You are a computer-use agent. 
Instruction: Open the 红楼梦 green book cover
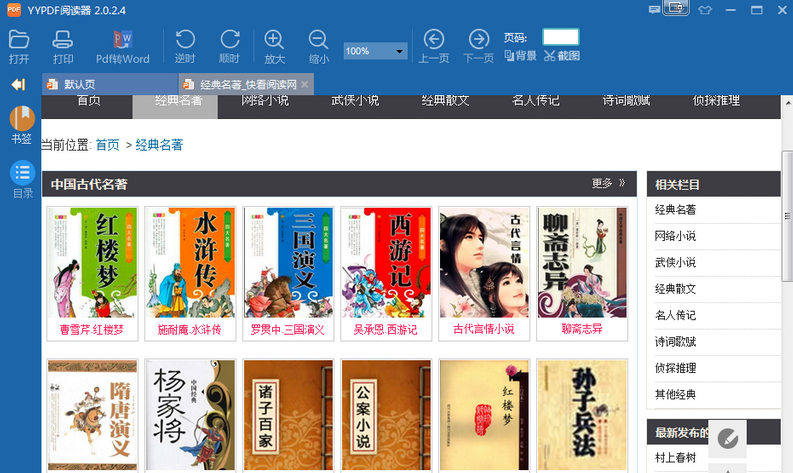click(x=93, y=263)
